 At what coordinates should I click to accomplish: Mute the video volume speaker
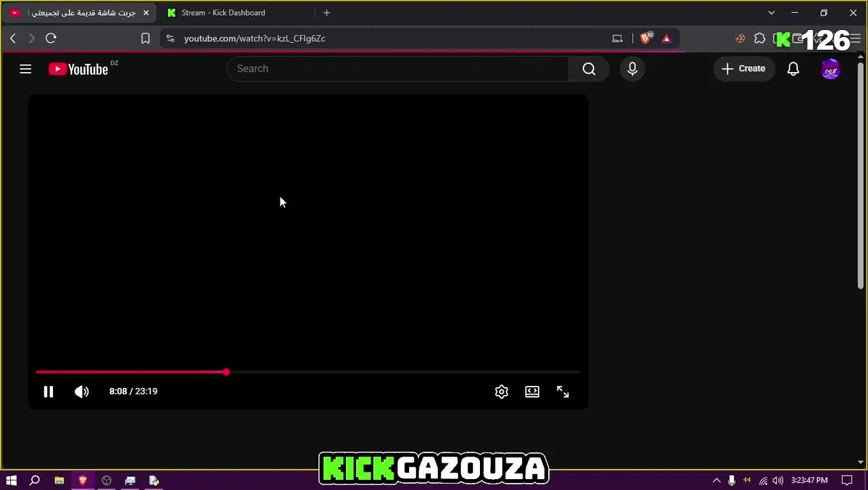pos(82,391)
